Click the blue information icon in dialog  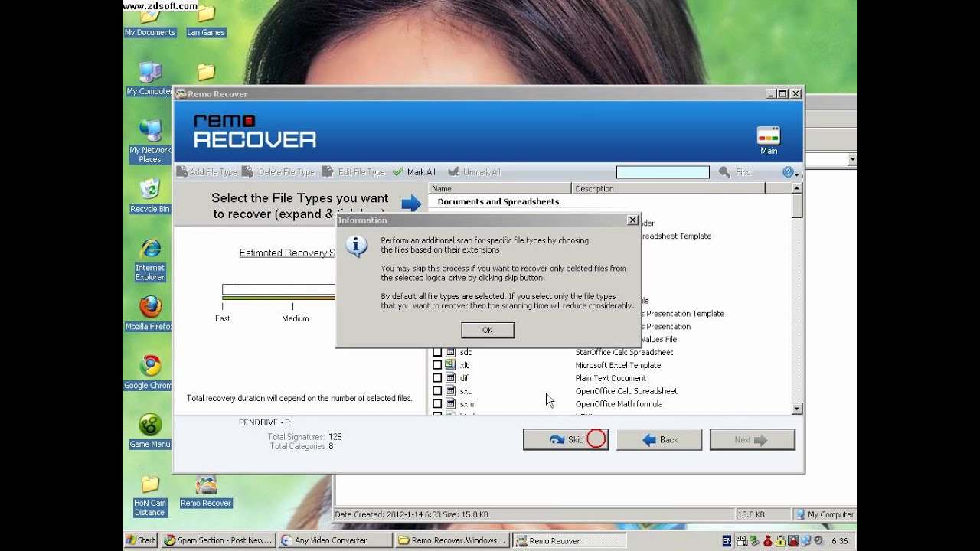click(356, 246)
